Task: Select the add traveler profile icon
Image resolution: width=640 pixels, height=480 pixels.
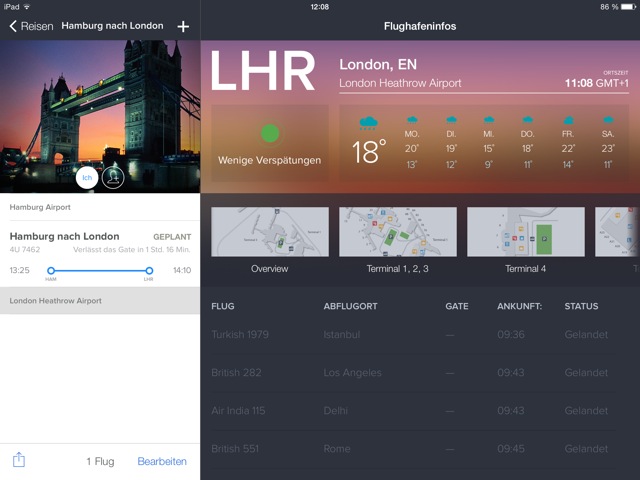Action: tap(113, 177)
